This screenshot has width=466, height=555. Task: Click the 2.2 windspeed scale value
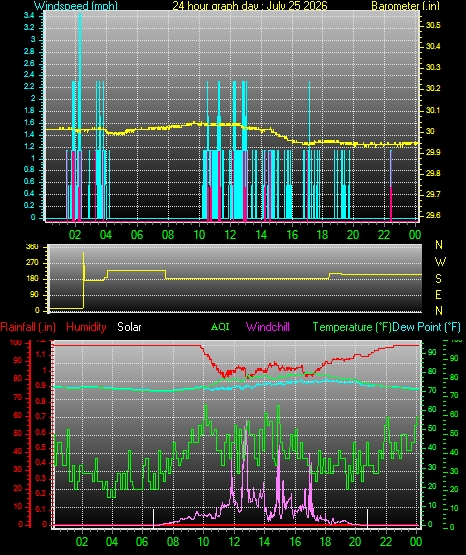[x=29, y=86]
